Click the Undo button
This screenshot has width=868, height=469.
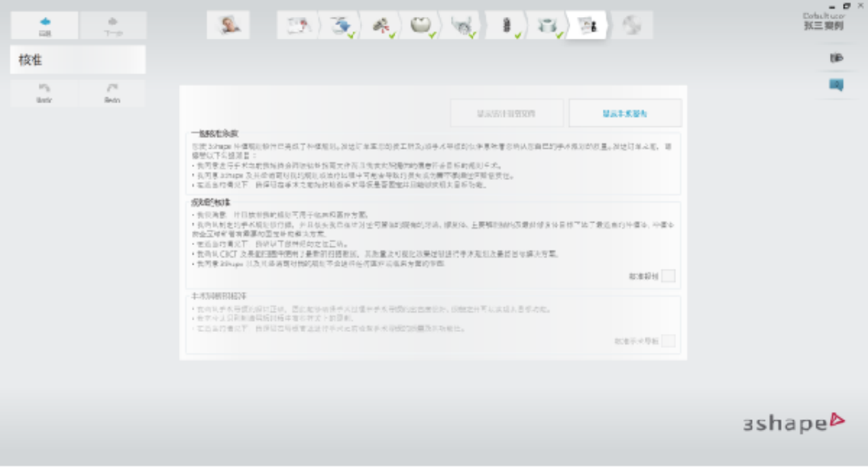coord(44,93)
